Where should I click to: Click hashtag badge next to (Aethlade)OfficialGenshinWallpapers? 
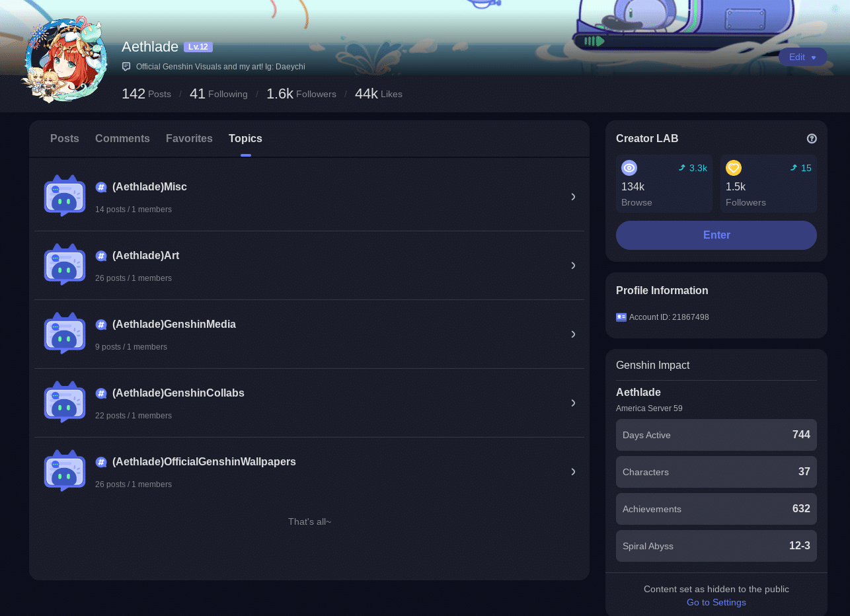tap(101, 462)
